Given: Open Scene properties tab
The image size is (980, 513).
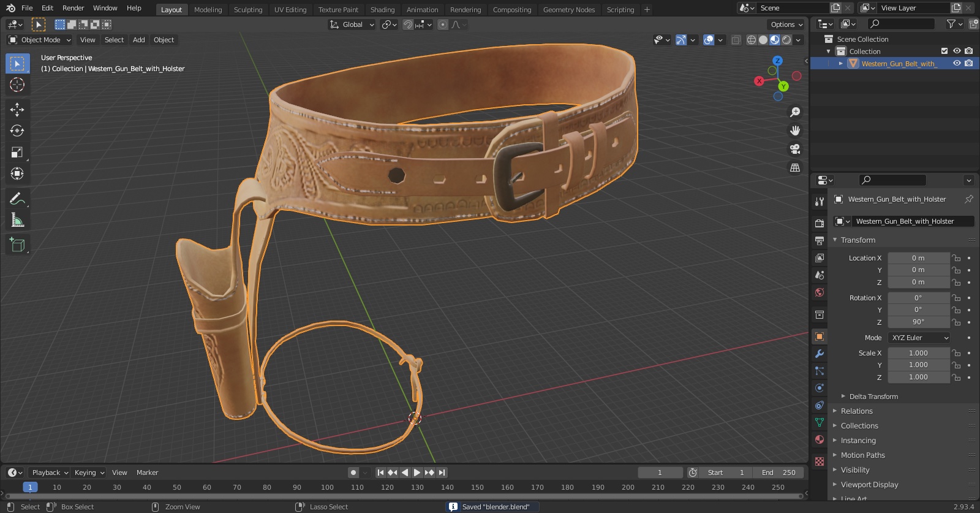Looking at the screenshot, I should pyautogui.click(x=820, y=275).
